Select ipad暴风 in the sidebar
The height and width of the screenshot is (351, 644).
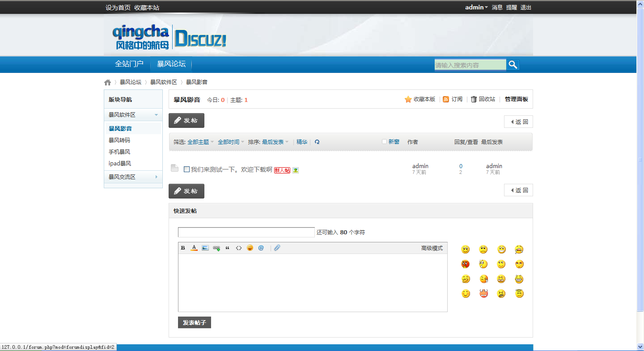120,164
